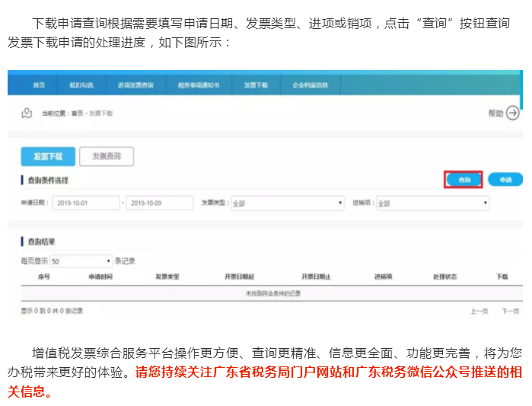The width and height of the screenshot is (532, 406).
Task: Select 发票下载 in the top navigation bar
Action: 256,85
